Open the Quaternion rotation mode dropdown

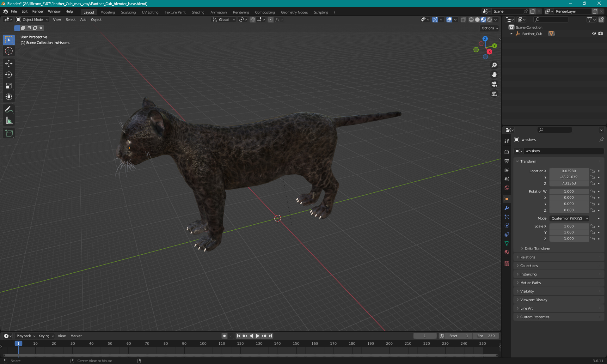[569, 218]
